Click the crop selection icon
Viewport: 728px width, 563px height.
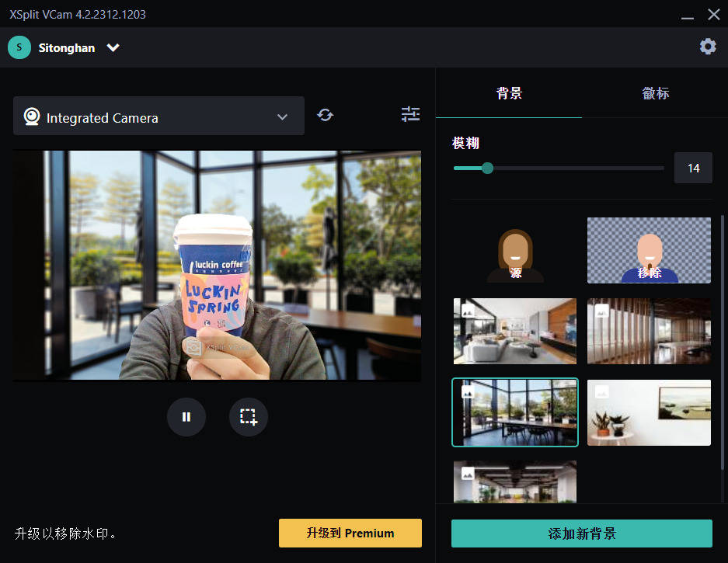click(x=249, y=417)
